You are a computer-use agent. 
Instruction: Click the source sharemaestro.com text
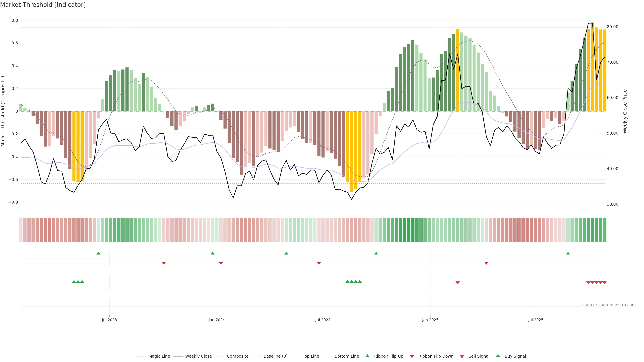point(609,305)
